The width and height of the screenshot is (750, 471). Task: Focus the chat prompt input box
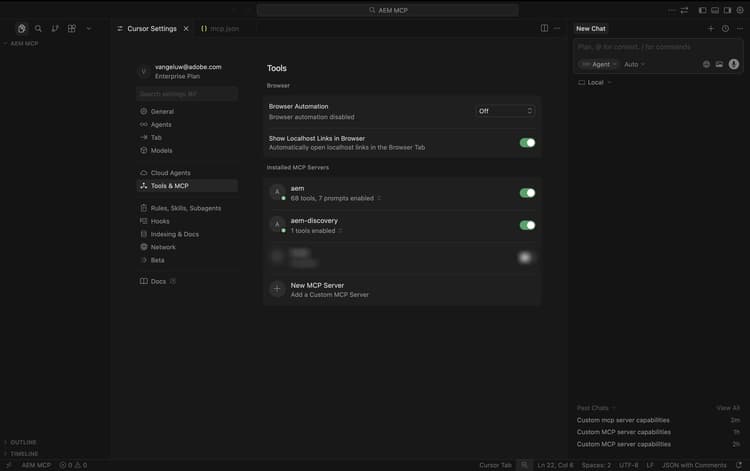coord(658,47)
